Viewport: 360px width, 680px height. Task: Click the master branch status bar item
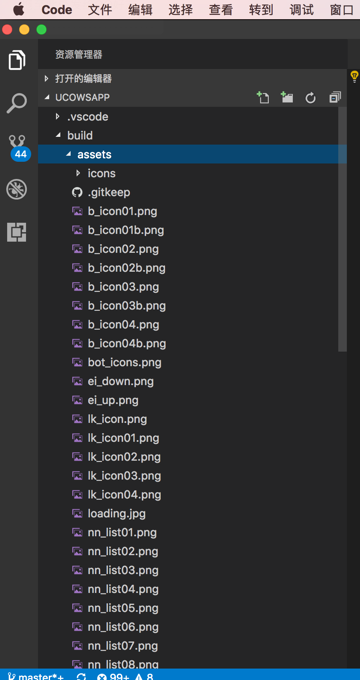[36, 675]
